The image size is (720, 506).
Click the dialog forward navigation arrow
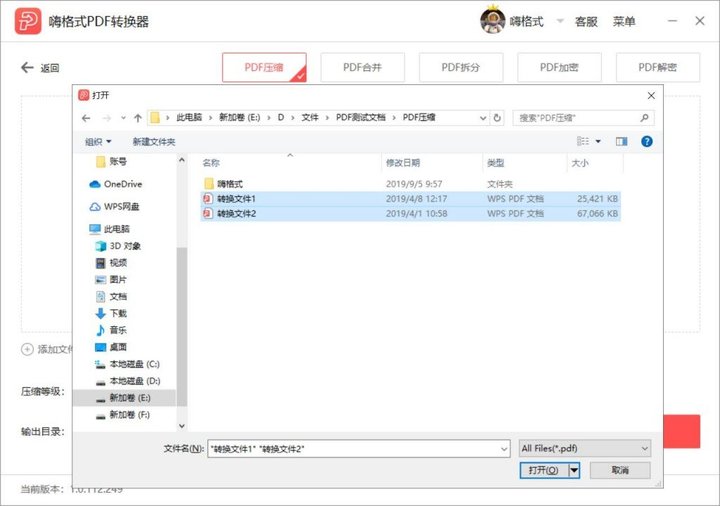point(107,118)
